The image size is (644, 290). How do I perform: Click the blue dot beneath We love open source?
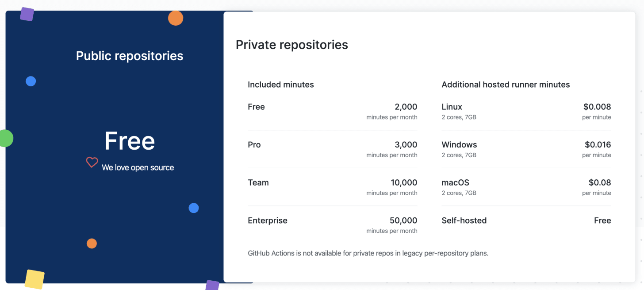tap(194, 208)
